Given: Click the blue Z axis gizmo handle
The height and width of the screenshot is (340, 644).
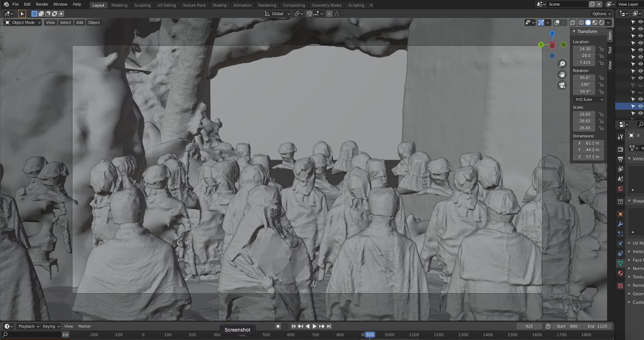Looking at the screenshot, I should coord(552,34).
